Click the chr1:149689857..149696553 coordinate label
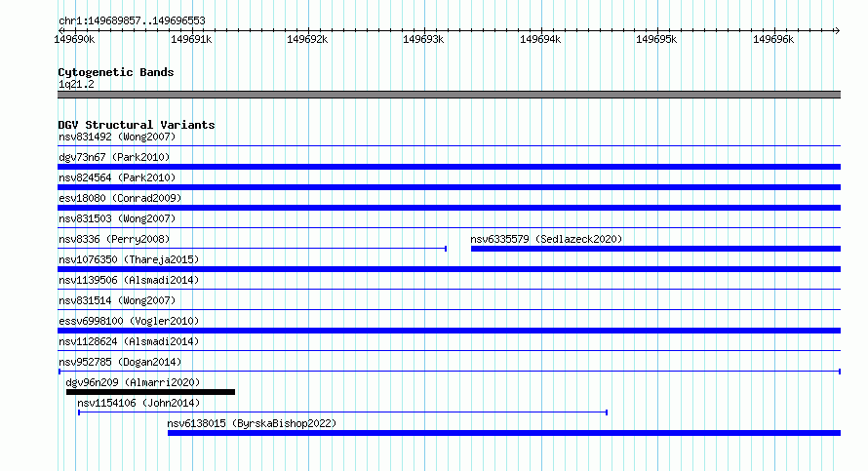The width and height of the screenshot is (868, 471). click(x=132, y=20)
